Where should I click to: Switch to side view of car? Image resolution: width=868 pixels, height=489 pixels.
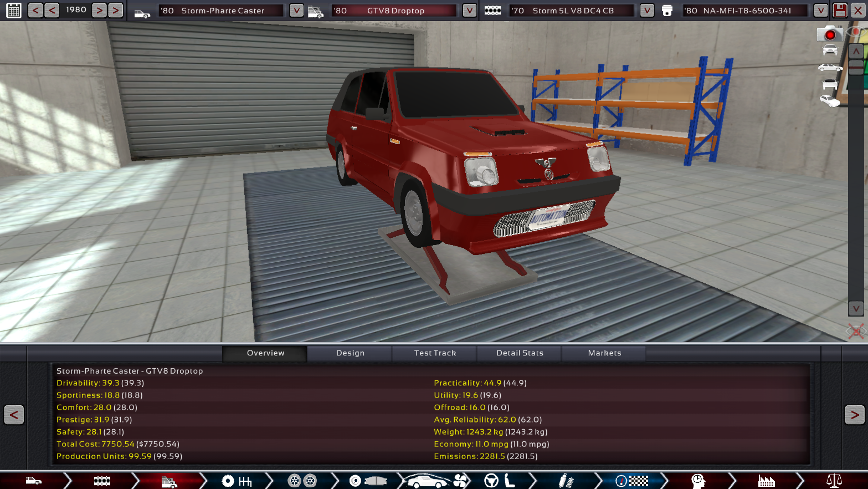(830, 68)
